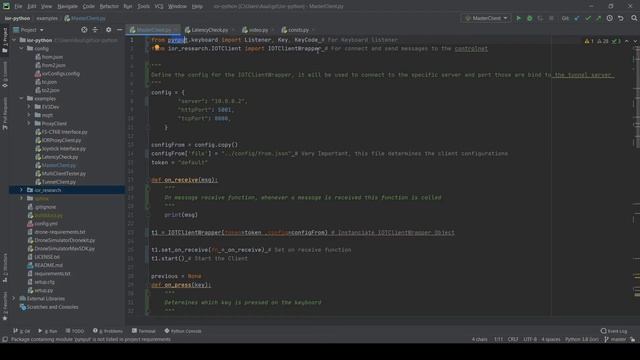Select TunnelClient.py in project tree
Image resolution: width=640 pixels, height=360 pixels.
(x=56, y=182)
